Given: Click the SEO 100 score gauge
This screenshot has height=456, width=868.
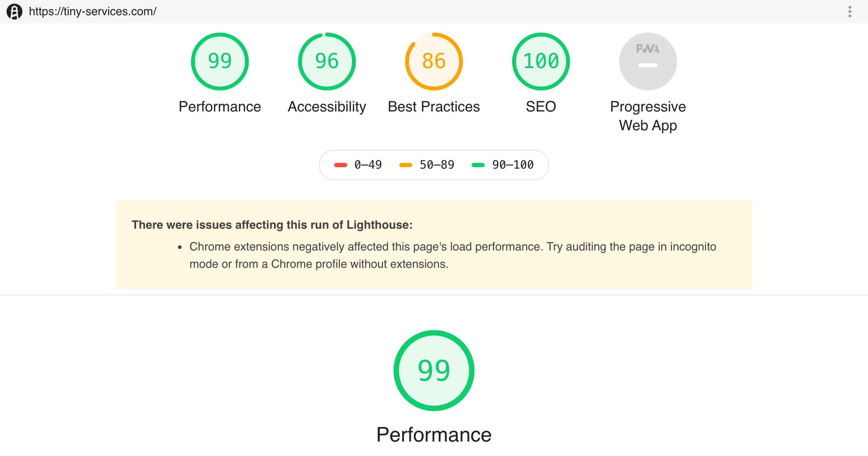Looking at the screenshot, I should 541,62.
